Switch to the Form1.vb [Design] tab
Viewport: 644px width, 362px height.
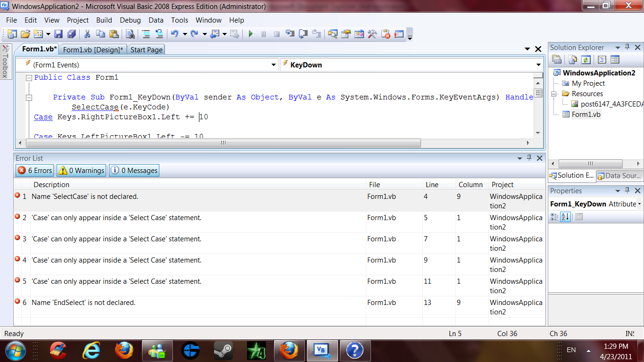coord(93,49)
